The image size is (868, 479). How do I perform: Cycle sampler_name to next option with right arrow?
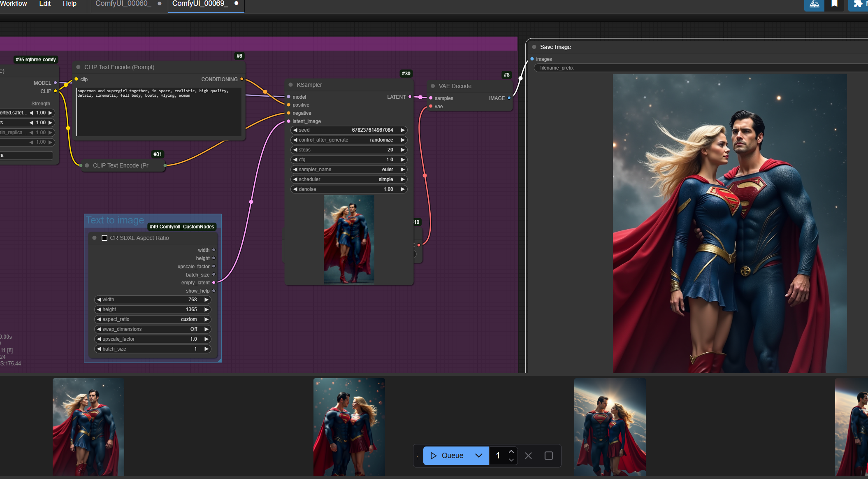tap(403, 170)
